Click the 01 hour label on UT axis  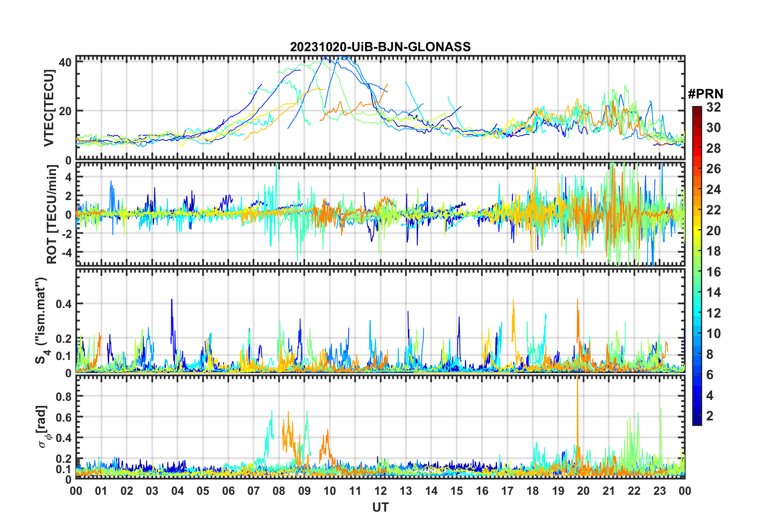[101, 491]
